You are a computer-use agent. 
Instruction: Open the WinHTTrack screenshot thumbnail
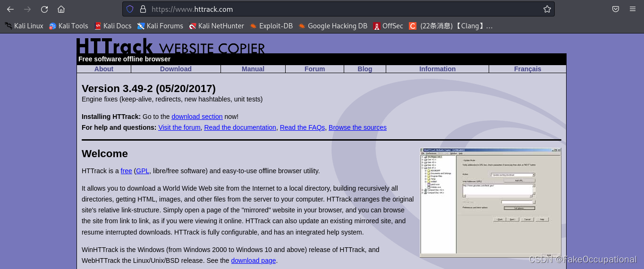(491, 202)
